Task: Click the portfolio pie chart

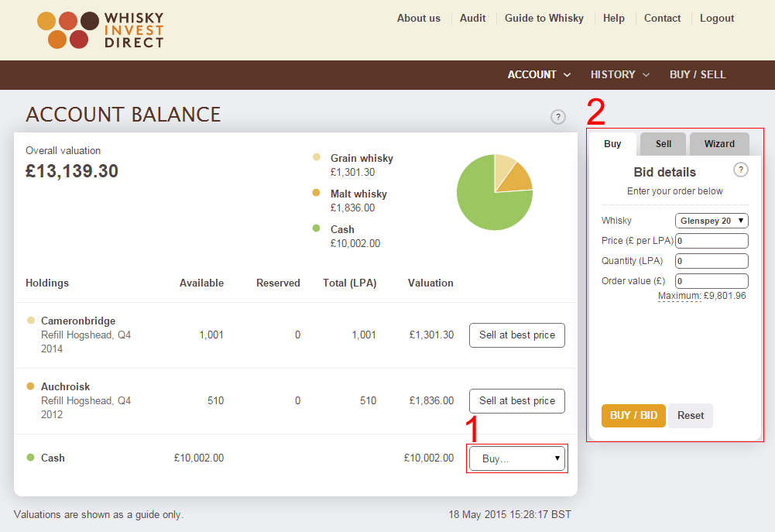Action: pyautogui.click(x=495, y=192)
